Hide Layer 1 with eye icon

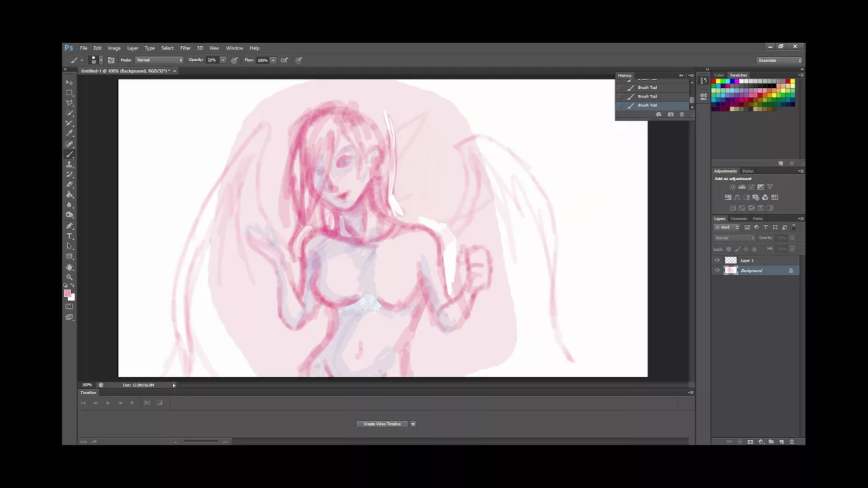(x=717, y=260)
